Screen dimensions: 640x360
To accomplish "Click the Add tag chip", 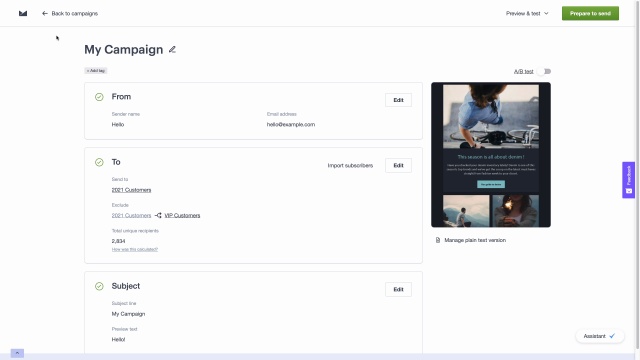I will pos(96,71).
